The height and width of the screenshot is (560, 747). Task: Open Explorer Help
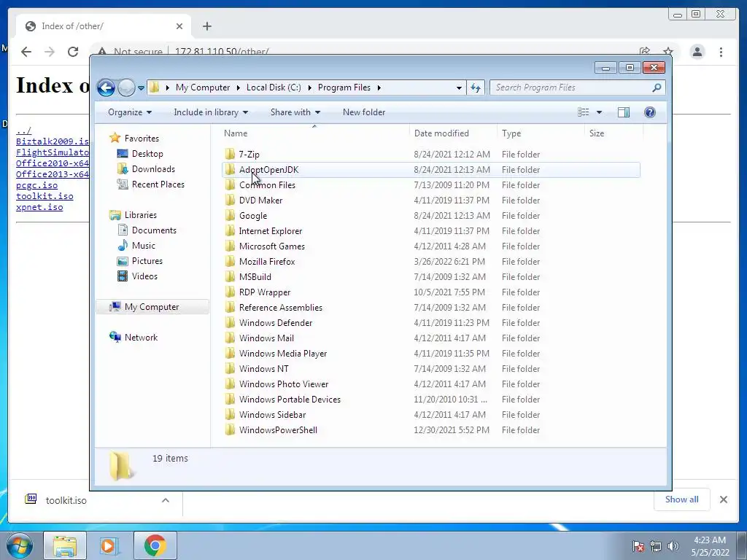650,112
